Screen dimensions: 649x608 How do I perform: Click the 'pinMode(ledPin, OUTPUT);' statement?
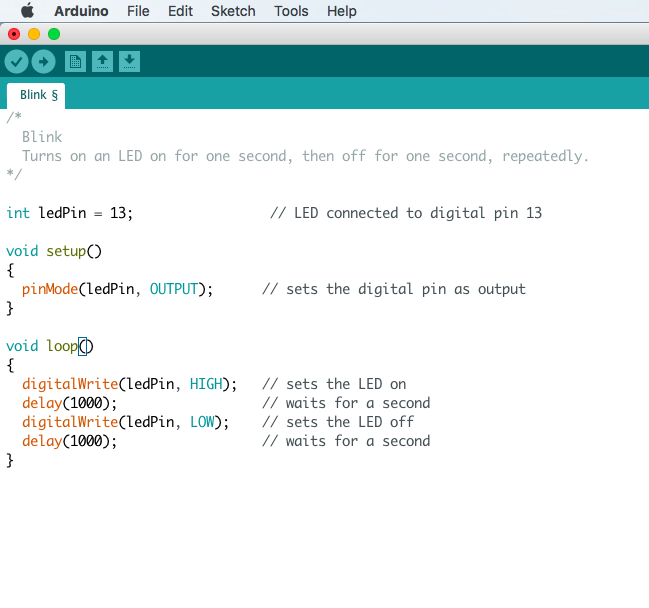pyautogui.click(x=118, y=289)
